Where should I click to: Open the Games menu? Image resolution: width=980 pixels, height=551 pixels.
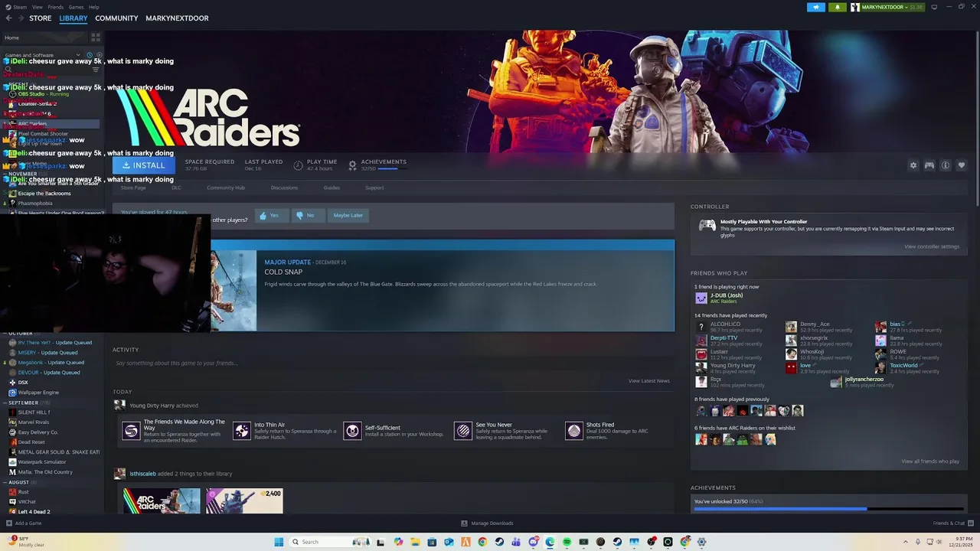77,7
